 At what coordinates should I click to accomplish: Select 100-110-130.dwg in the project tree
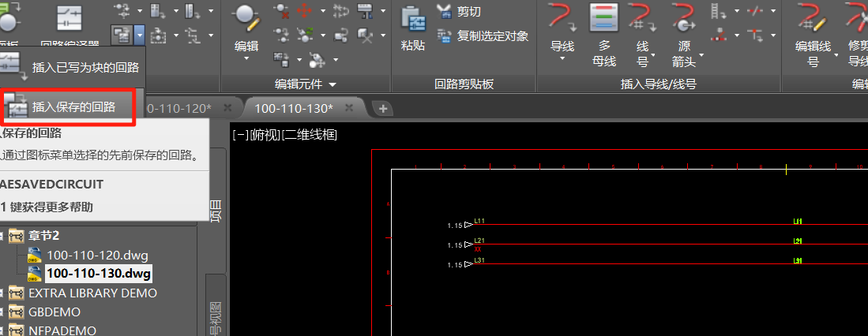point(99,274)
